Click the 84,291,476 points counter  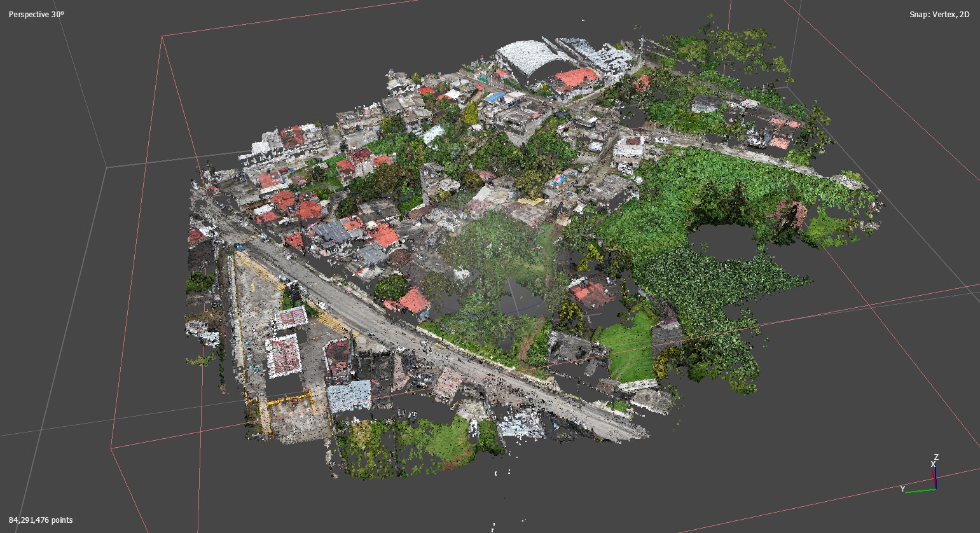pyautogui.click(x=41, y=520)
